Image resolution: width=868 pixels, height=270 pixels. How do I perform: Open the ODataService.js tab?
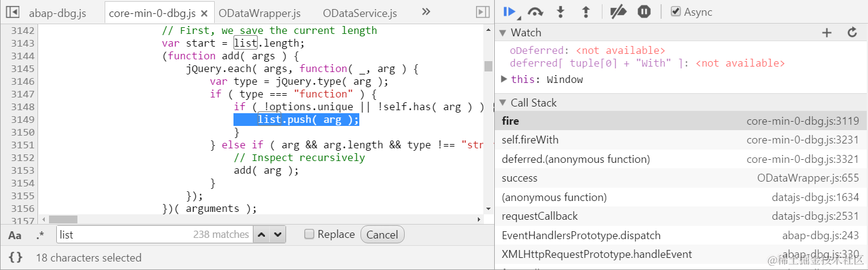pyautogui.click(x=360, y=13)
